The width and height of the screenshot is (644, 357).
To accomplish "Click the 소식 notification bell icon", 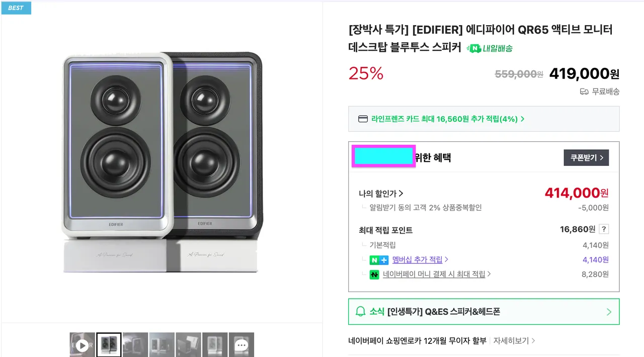I will coord(360,312).
